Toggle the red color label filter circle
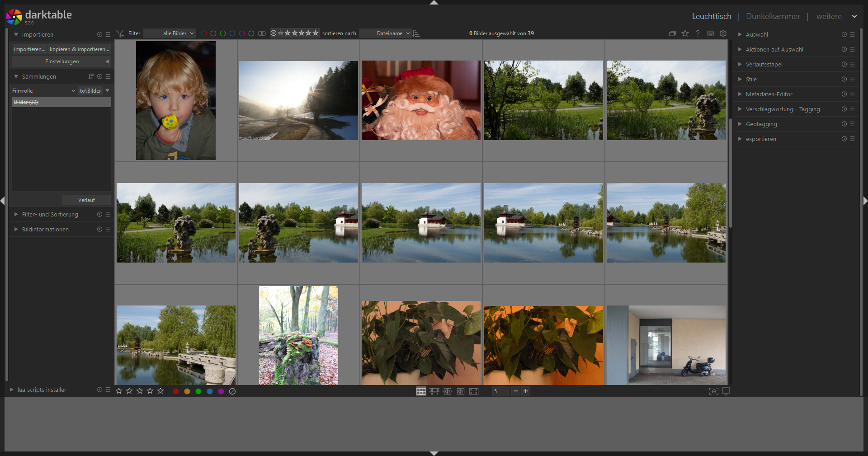 204,33
